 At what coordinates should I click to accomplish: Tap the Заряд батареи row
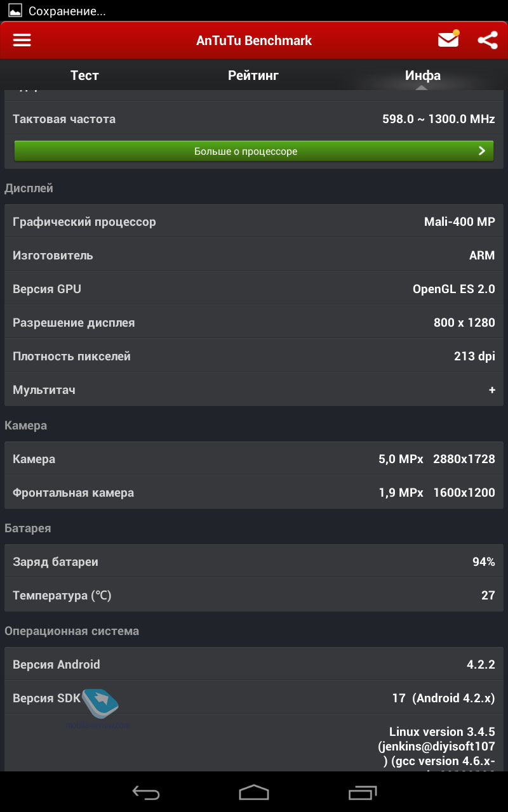coord(254,561)
